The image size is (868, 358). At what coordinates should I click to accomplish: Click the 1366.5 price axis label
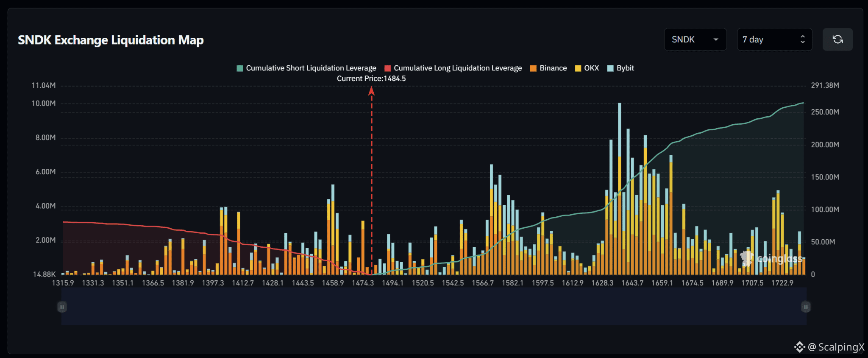pos(153,283)
